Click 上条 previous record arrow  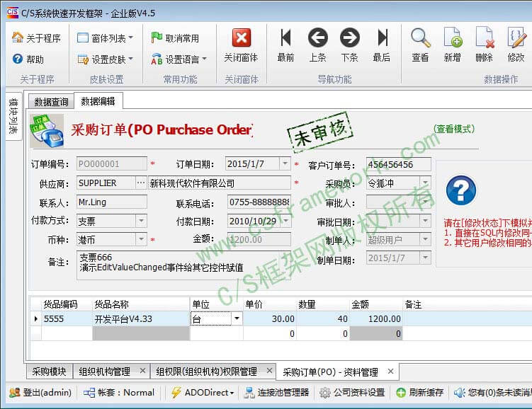click(x=317, y=38)
